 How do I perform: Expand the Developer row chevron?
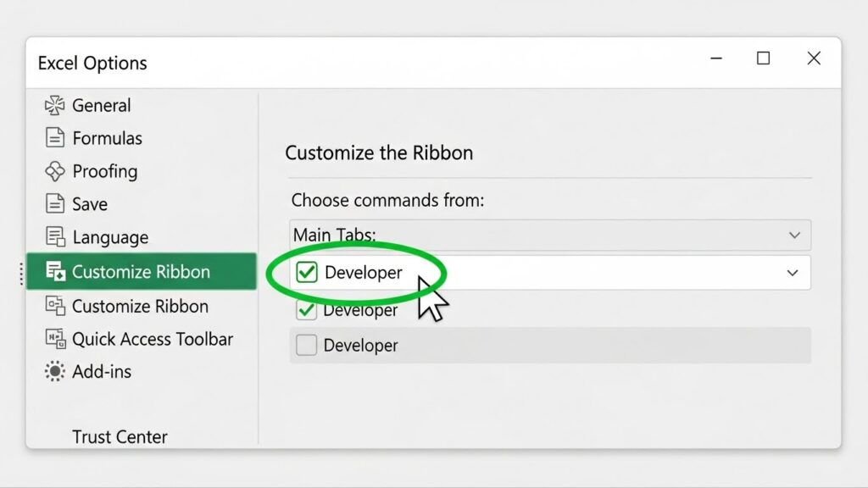(793, 273)
